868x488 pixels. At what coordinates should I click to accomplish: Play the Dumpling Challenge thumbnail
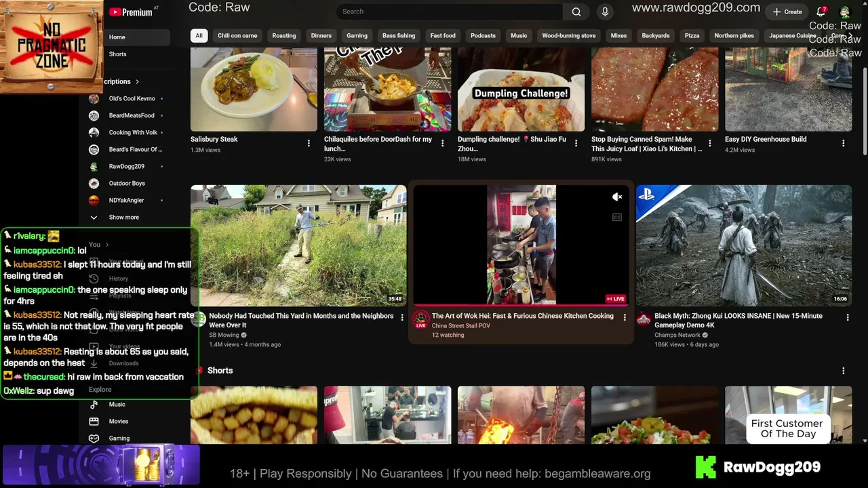521,89
